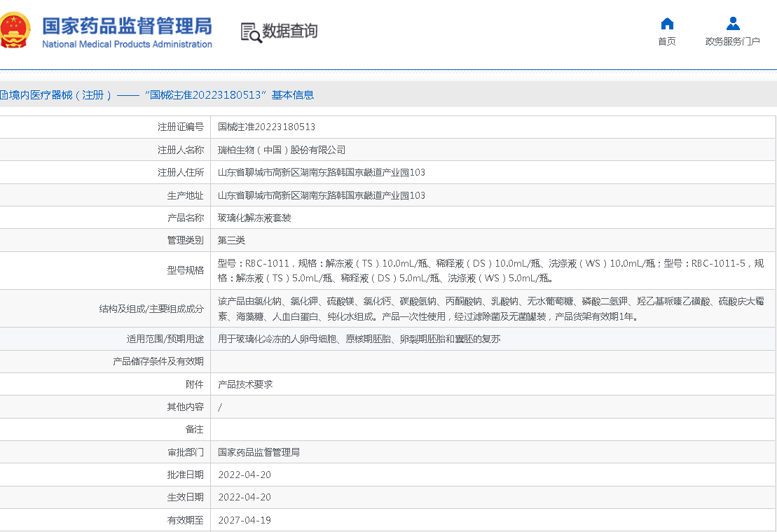Click the 政务服务门户 person icon

click(732, 24)
